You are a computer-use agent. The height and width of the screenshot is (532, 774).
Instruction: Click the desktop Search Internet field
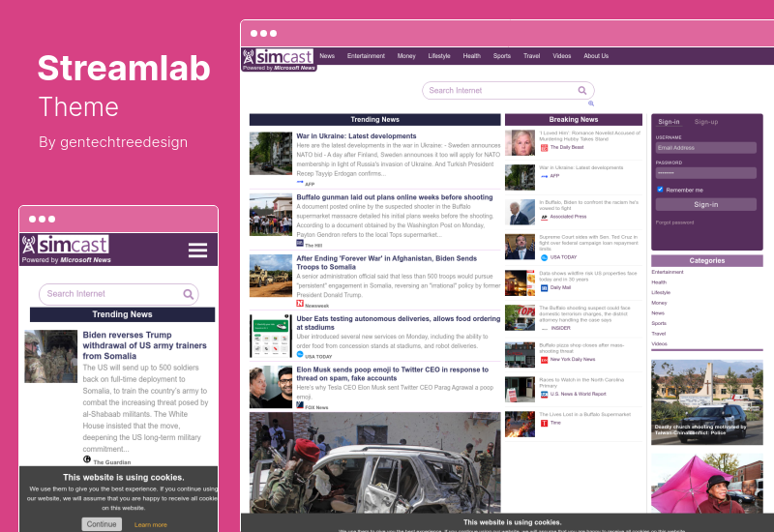(x=508, y=90)
